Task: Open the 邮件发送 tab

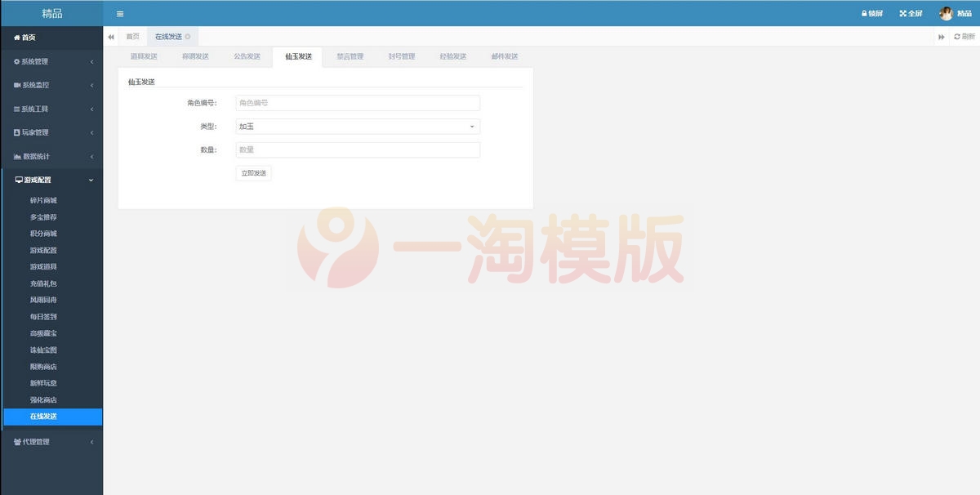Action: (506, 56)
